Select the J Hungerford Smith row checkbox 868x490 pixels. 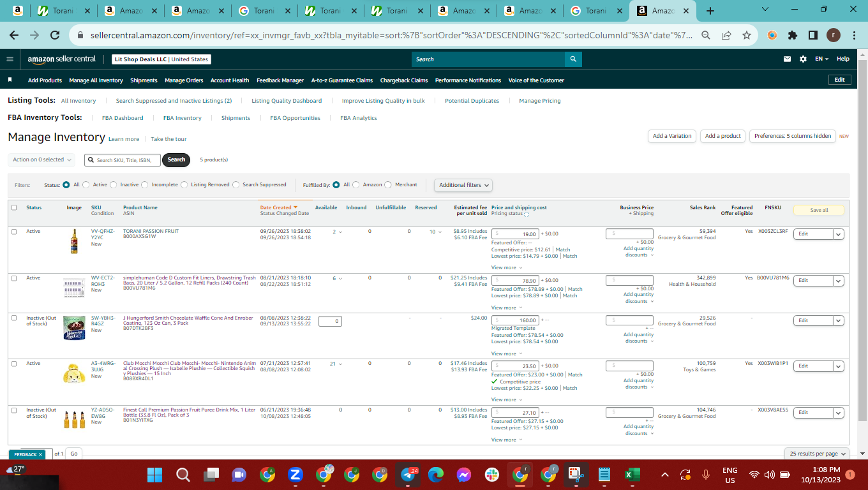(x=14, y=318)
